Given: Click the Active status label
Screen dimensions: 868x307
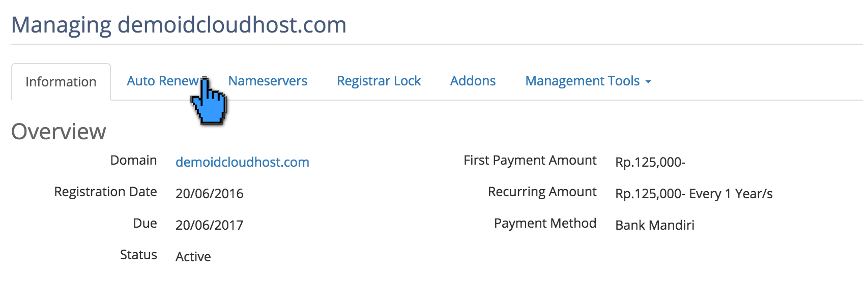Looking at the screenshot, I should [x=193, y=257].
